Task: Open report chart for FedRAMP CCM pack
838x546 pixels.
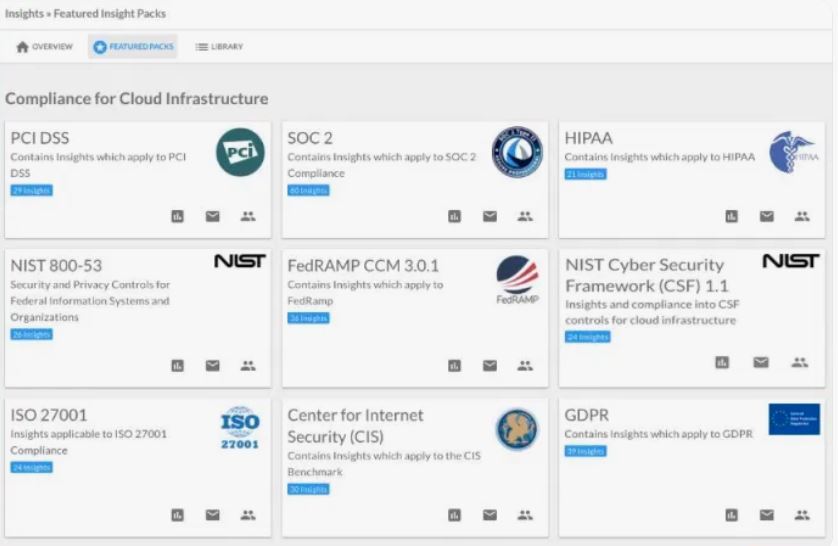Action: point(454,366)
